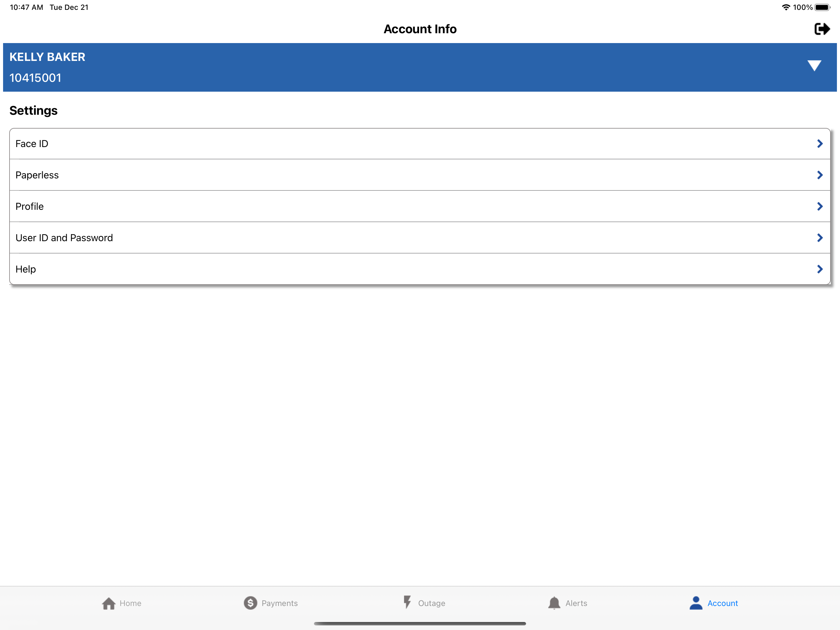The image size is (840, 630).
Task: Open Profile settings row
Action: point(420,206)
